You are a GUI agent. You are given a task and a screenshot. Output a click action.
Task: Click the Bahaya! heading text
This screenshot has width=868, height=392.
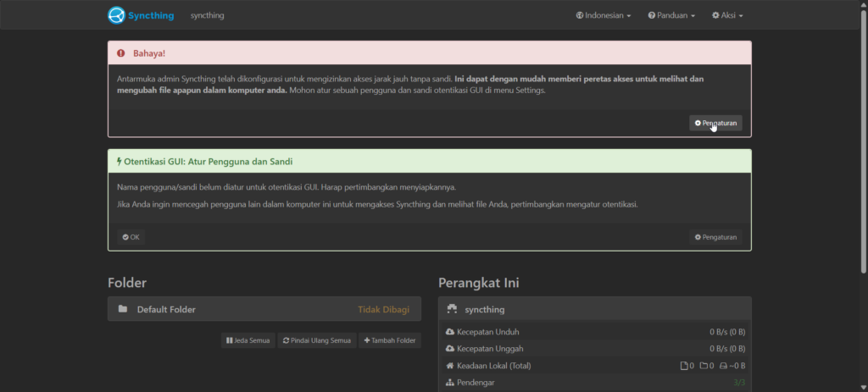(x=149, y=53)
